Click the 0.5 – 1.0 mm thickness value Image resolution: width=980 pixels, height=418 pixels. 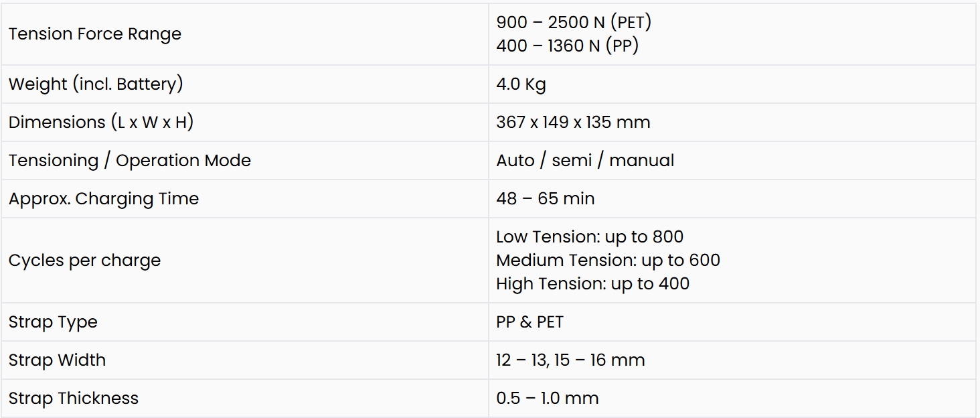pos(547,399)
